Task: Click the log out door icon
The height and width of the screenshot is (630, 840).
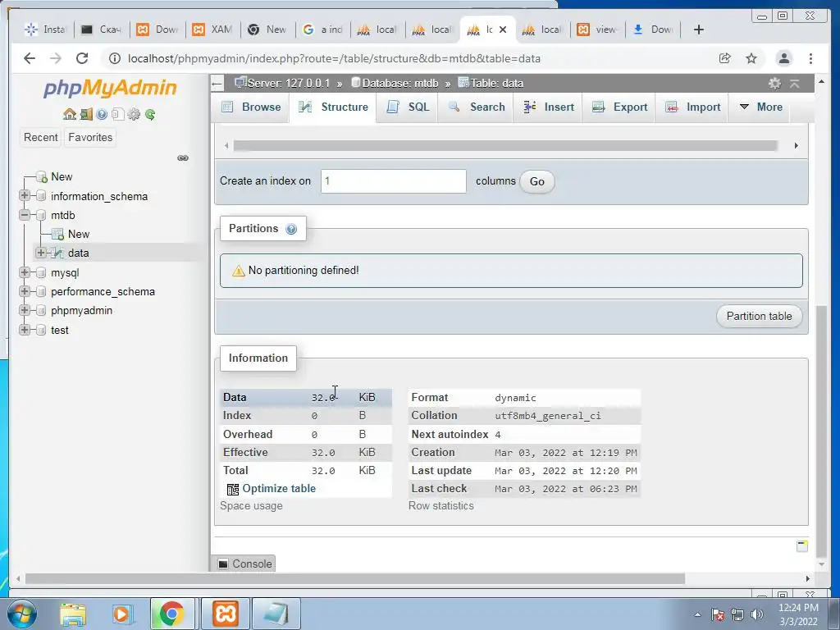Action: pyautogui.click(x=85, y=114)
